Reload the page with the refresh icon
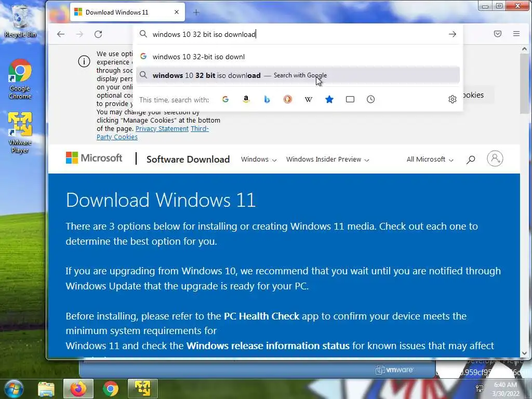This screenshot has height=399, width=532. point(98,34)
